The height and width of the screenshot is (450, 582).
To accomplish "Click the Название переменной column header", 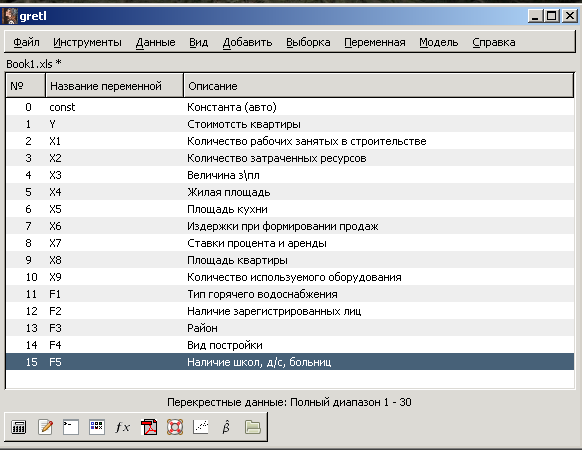I will (x=114, y=86).
